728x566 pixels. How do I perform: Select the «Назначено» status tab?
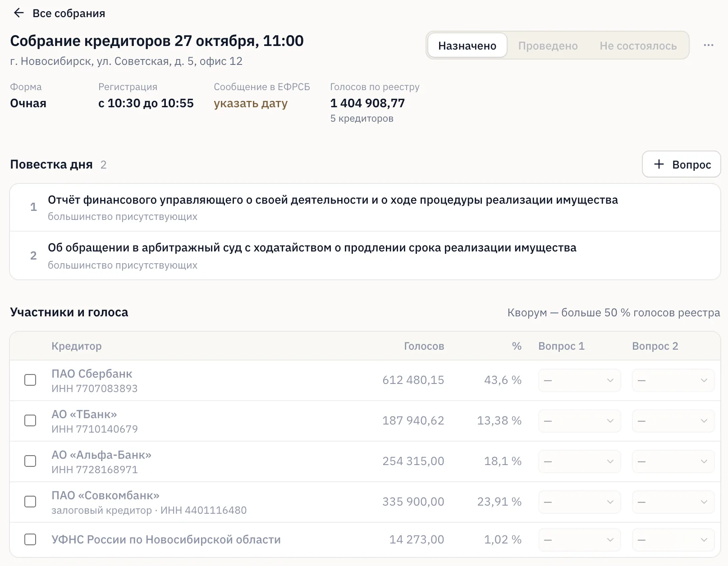tap(467, 46)
